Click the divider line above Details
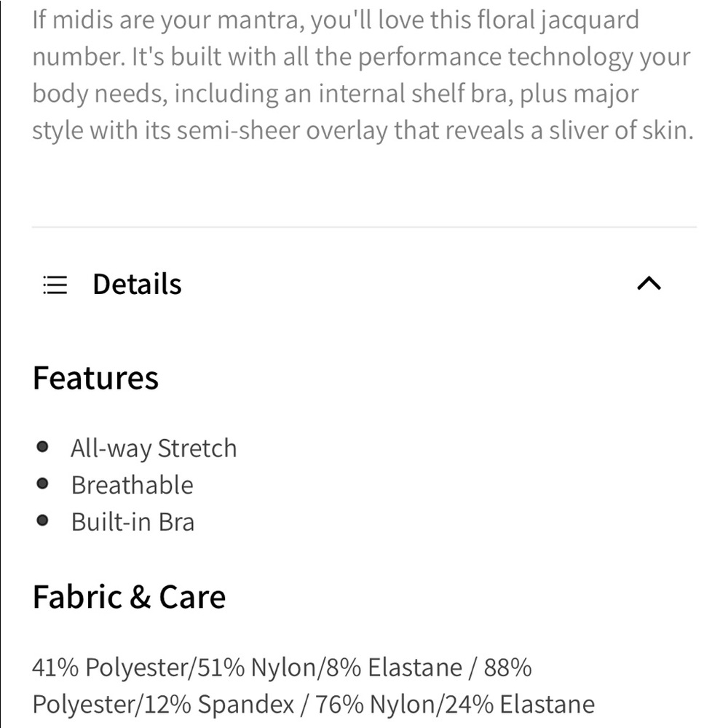728x728 pixels. tap(364, 226)
